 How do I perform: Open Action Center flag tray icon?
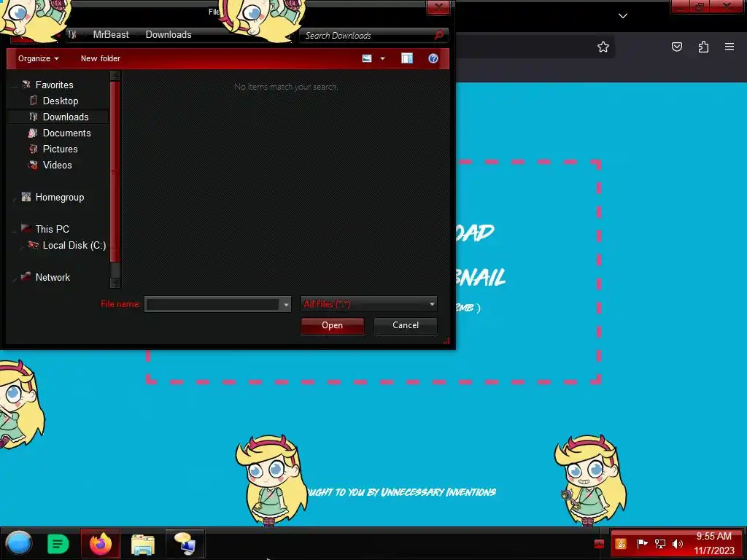point(642,543)
